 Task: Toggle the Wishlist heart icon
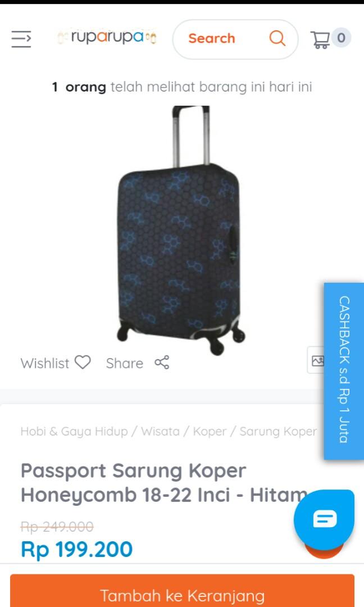[83, 363]
